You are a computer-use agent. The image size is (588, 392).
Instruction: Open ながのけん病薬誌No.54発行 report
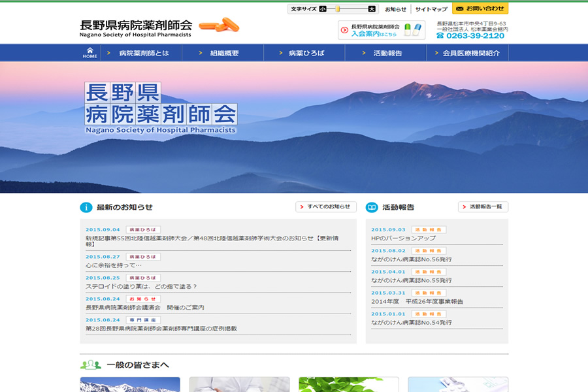[412, 322]
